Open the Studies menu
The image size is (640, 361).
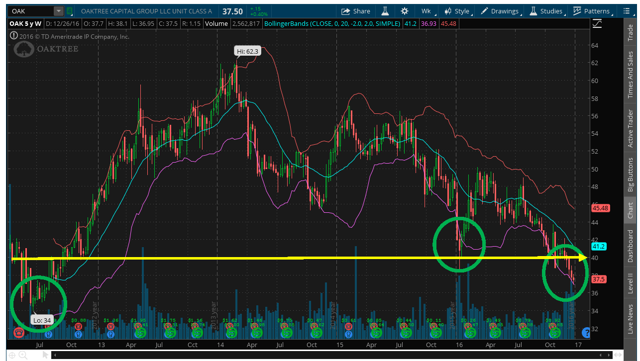coord(547,11)
